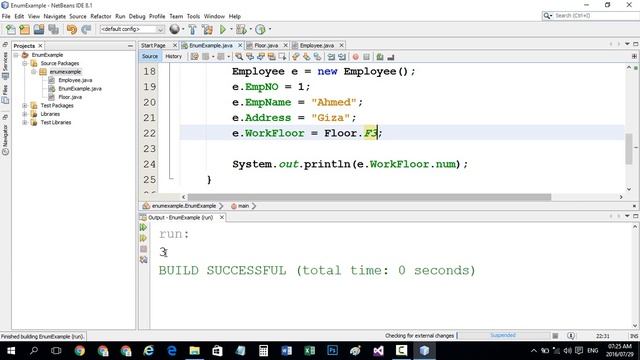Switch to History editor view

[x=173, y=56]
